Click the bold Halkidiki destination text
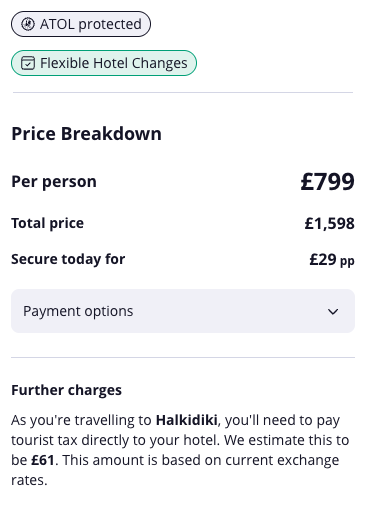Viewport: 368px width, 507px height. coord(187,420)
